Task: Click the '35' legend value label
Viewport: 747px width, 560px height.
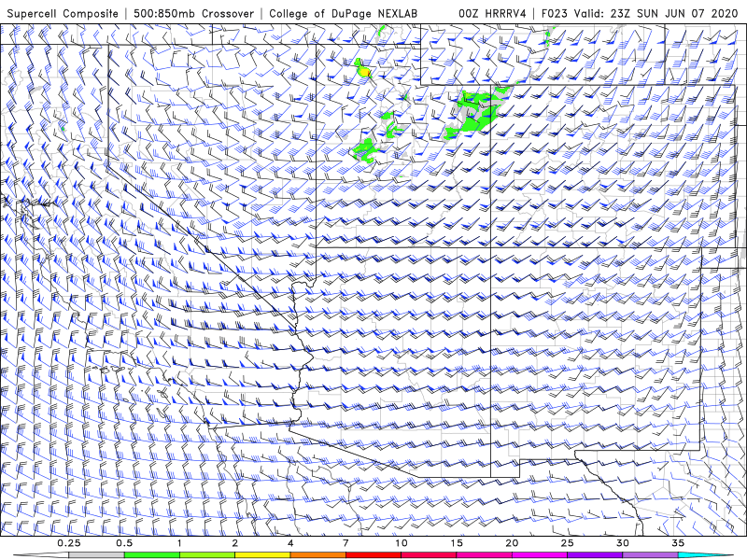Action: click(678, 543)
